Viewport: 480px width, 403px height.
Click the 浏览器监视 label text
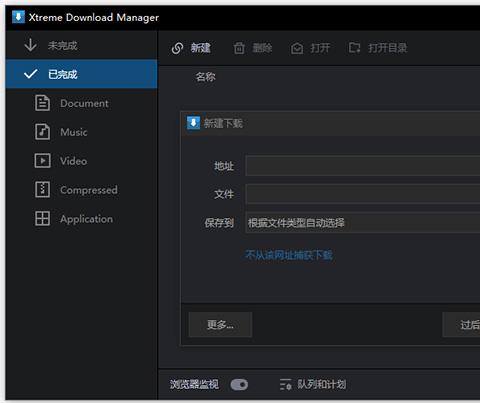point(194,384)
